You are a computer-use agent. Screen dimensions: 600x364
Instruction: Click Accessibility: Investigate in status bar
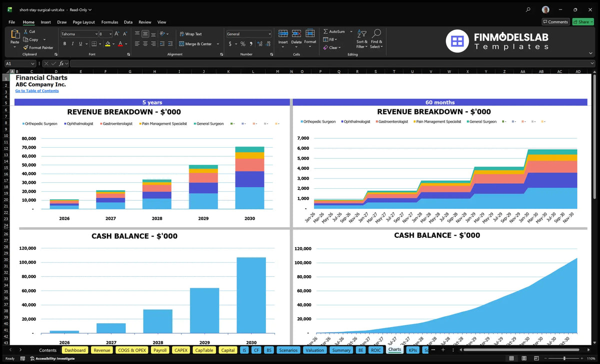[52, 359]
